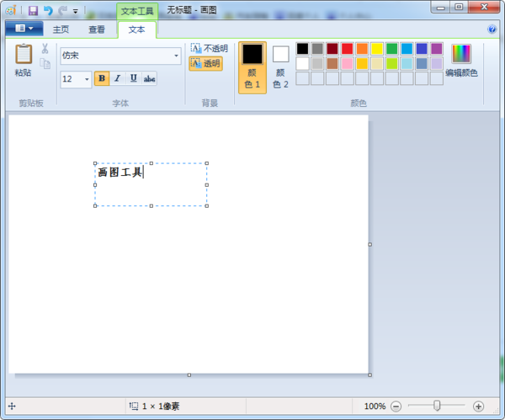This screenshot has width=505, height=420.
Task: Pick the purple palette color
Action: [x=437, y=49]
